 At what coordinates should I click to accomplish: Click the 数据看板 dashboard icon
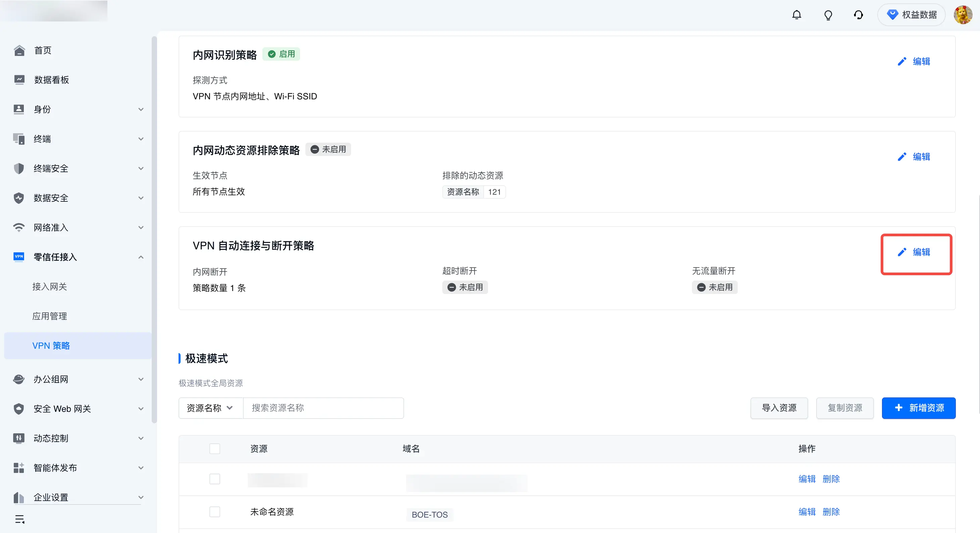(x=19, y=80)
